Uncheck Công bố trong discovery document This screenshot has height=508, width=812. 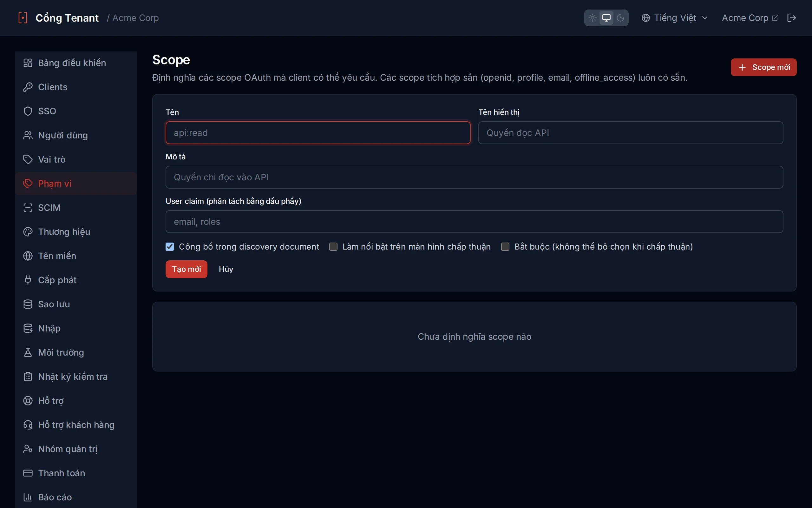[170, 247]
